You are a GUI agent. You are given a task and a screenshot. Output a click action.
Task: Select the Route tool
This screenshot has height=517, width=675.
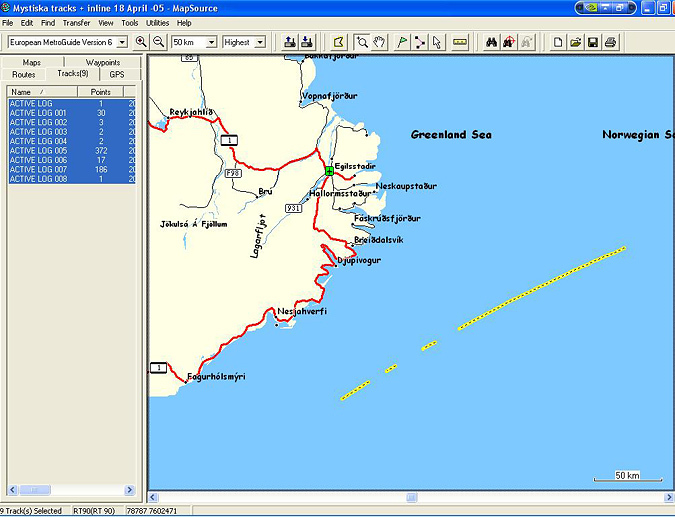click(x=419, y=42)
